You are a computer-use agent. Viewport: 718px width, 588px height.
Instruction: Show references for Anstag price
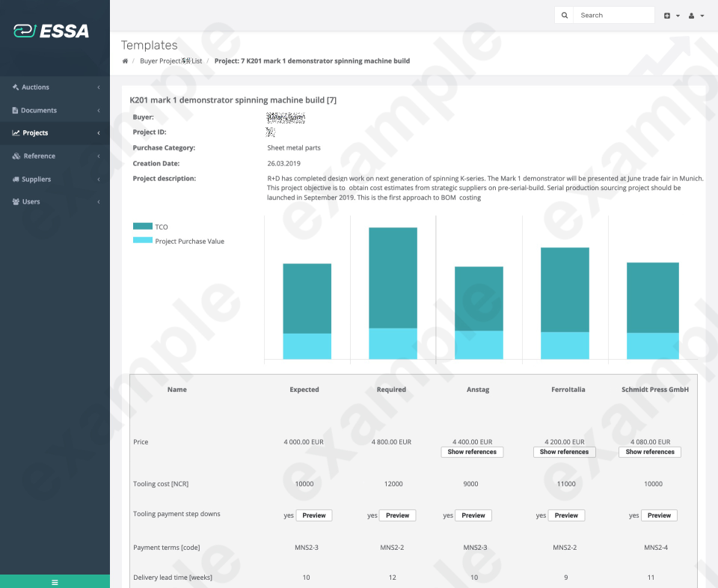pyautogui.click(x=472, y=452)
